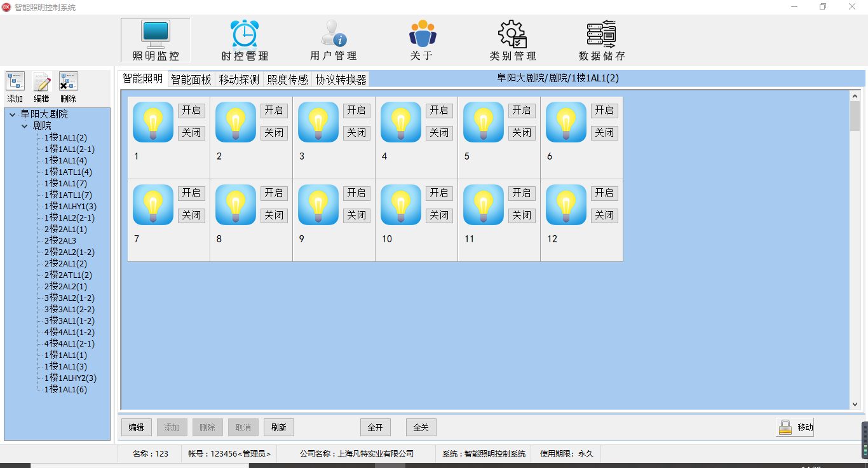Turn on light 10 with 开启

point(439,193)
